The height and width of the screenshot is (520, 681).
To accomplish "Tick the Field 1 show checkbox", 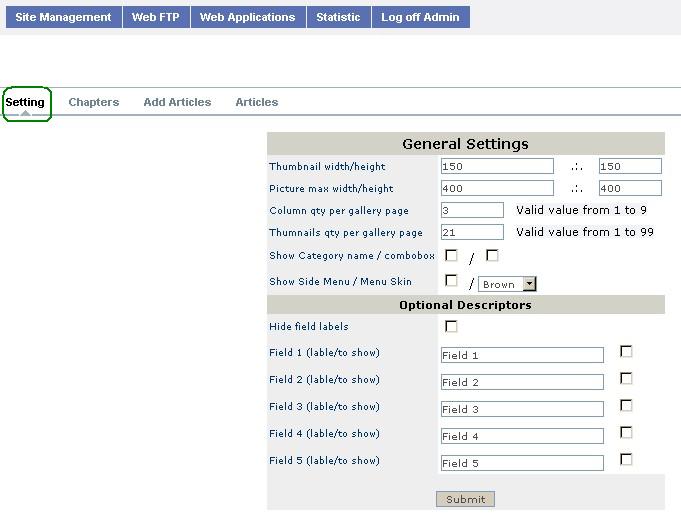I will pos(627,352).
